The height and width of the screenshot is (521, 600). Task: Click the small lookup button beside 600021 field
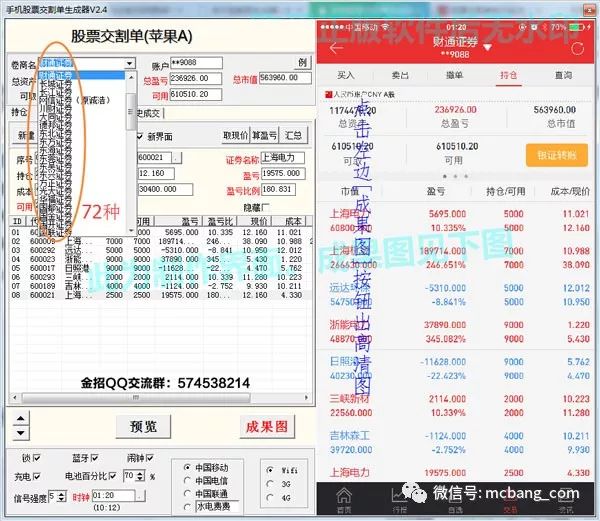pos(176,158)
